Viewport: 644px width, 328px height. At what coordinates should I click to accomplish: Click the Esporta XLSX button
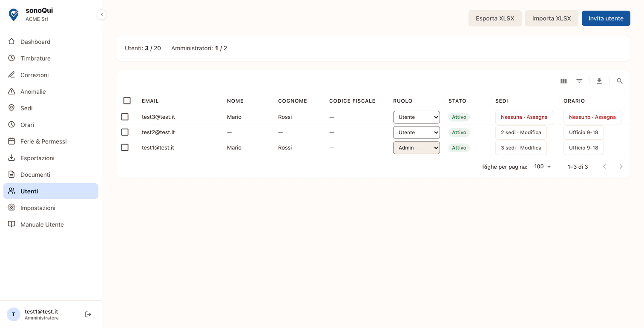495,18
